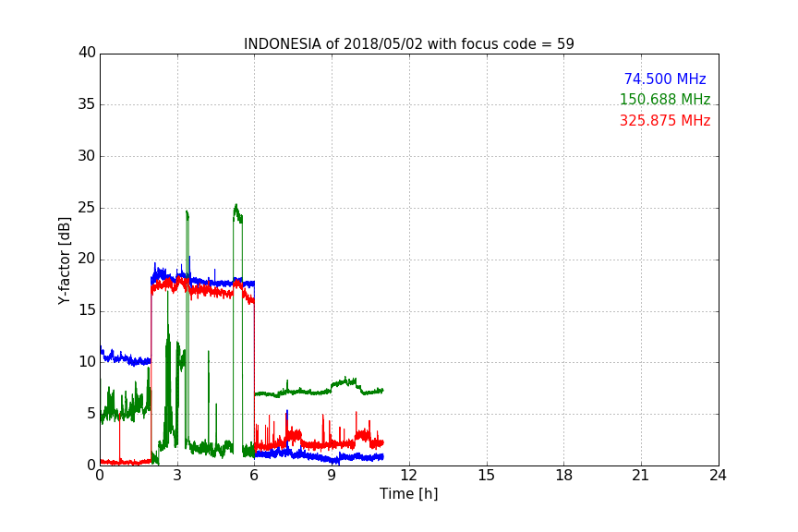798x532 pixels.
Task: Click the x-axis tick value 21
Action: (641, 476)
